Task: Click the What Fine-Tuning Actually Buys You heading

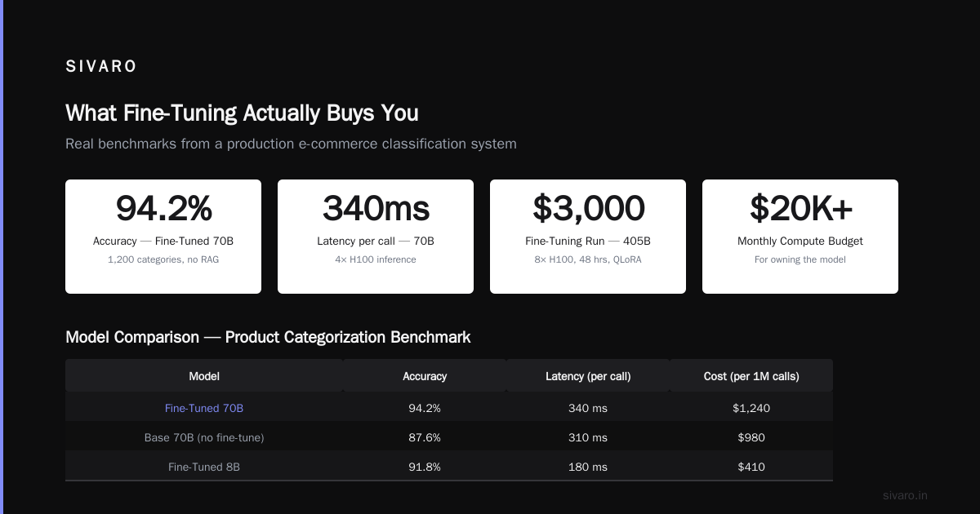Action: click(242, 113)
